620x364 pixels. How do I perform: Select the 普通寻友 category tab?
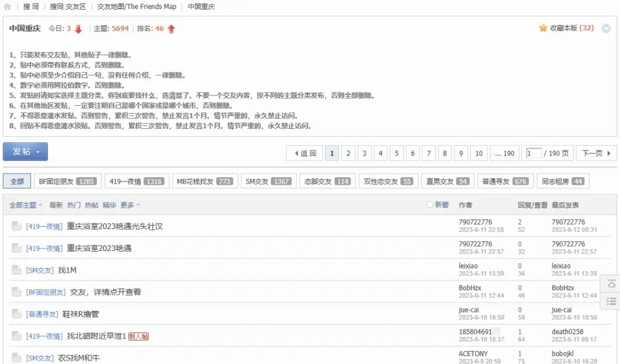pyautogui.click(x=504, y=181)
